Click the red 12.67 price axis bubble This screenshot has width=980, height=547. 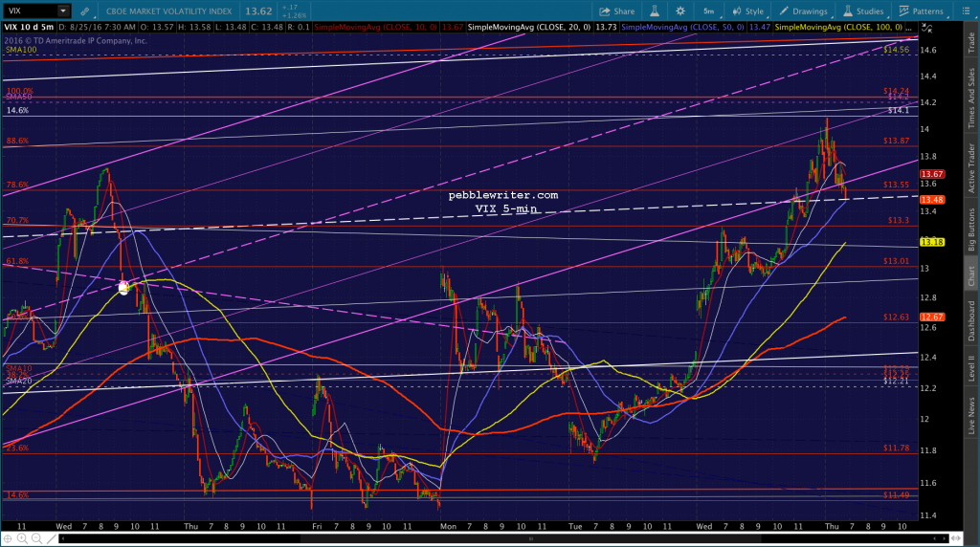(x=932, y=317)
